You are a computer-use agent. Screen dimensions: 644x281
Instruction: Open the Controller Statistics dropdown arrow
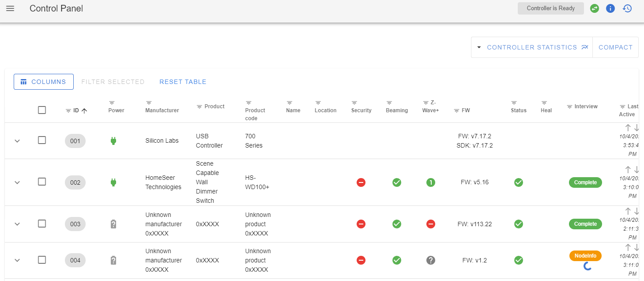click(x=479, y=47)
